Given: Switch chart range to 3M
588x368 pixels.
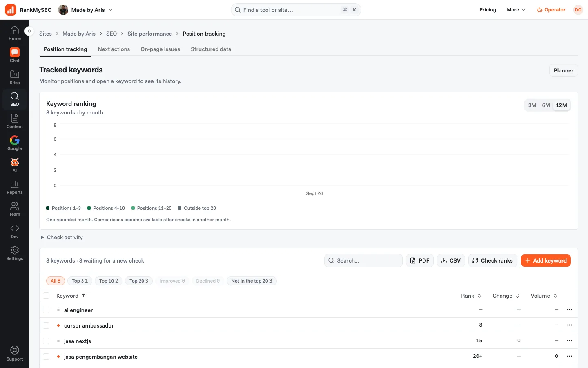Looking at the screenshot, I should [532, 105].
